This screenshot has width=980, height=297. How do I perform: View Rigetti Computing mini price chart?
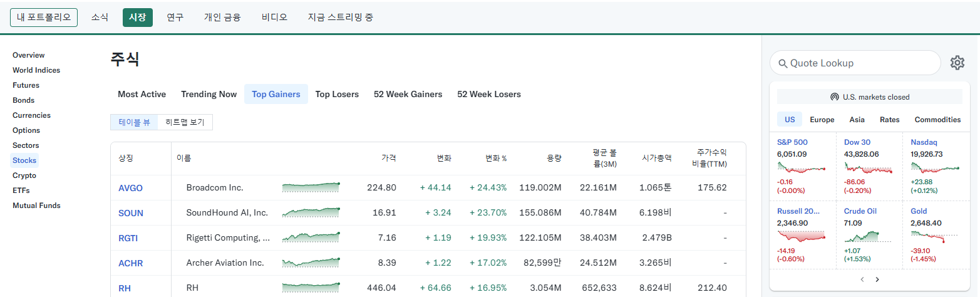[311, 237]
